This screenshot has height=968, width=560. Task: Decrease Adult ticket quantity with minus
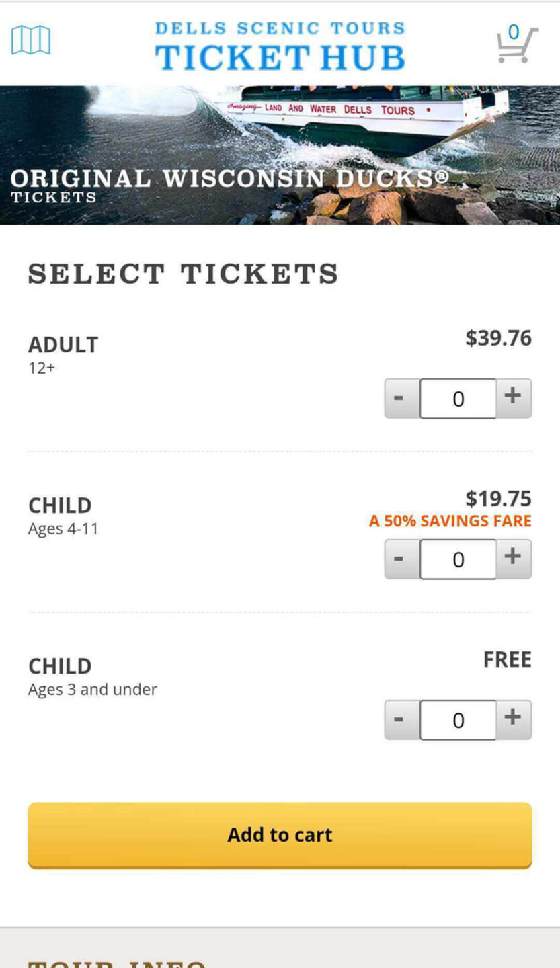click(x=401, y=398)
